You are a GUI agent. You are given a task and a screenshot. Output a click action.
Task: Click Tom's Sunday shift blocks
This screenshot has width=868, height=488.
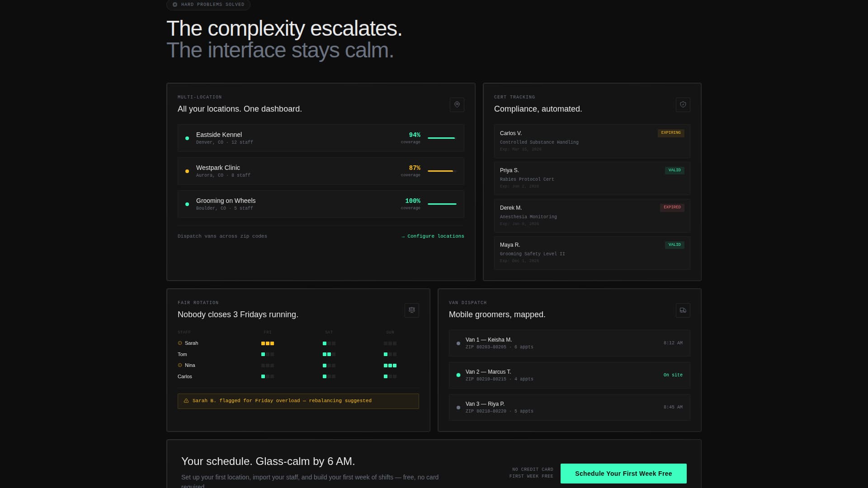point(390,355)
